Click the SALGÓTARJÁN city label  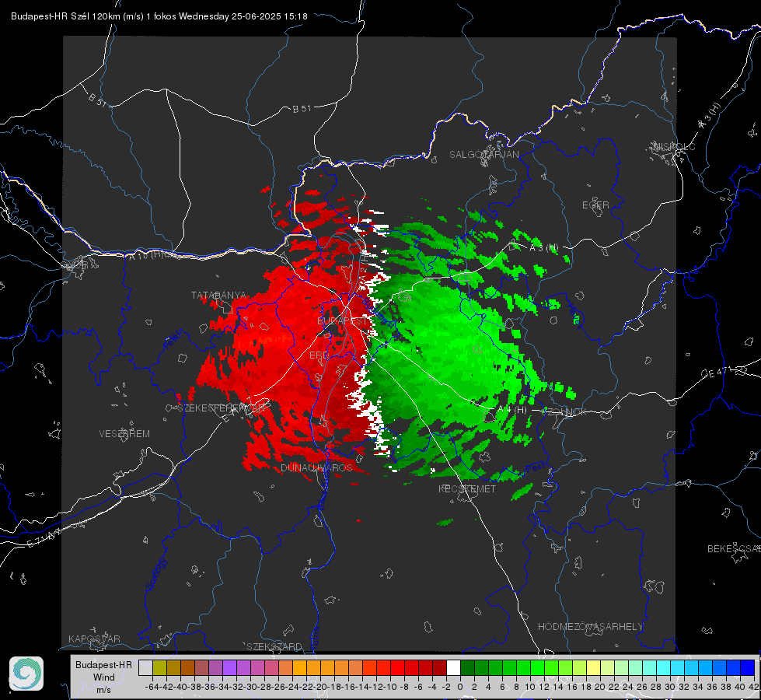coord(483,155)
